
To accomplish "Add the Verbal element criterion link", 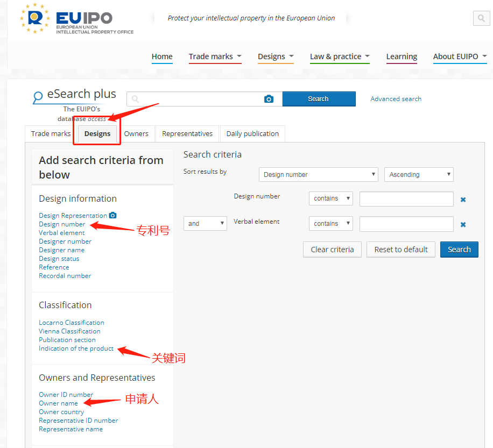I will (x=61, y=233).
